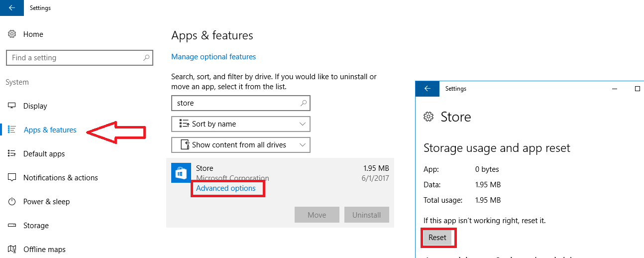Click the Uninstall button
The image size is (644, 258).
[367, 215]
